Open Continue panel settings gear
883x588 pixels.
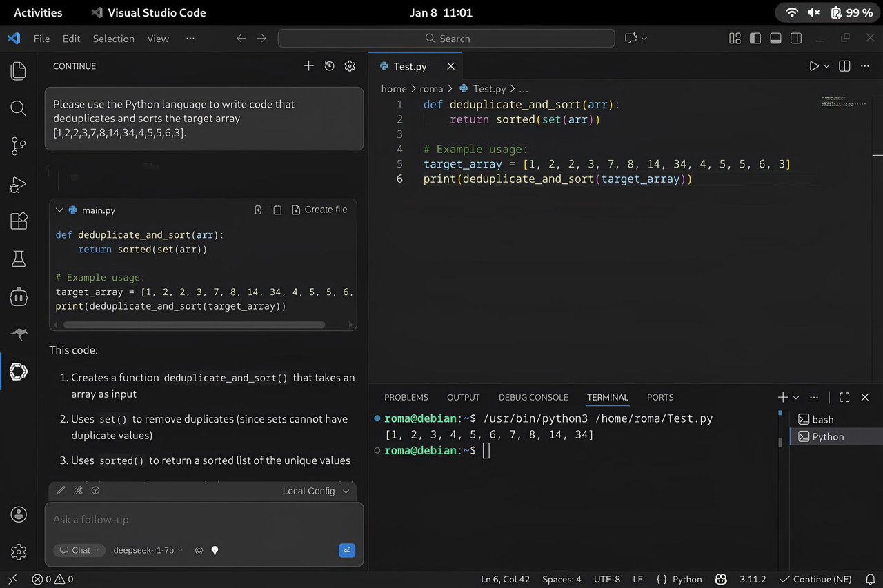[x=350, y=66]
